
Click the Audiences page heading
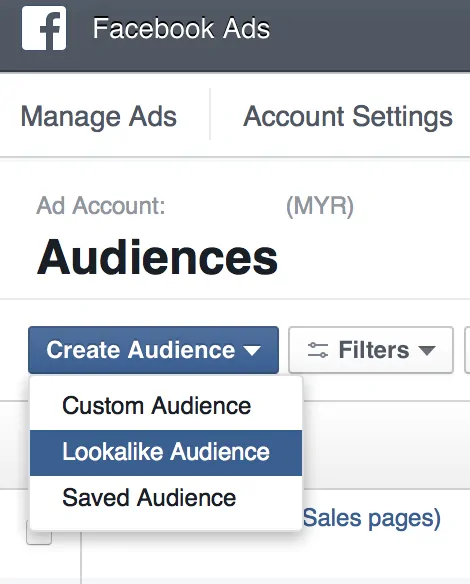click(x=158, y=257)
